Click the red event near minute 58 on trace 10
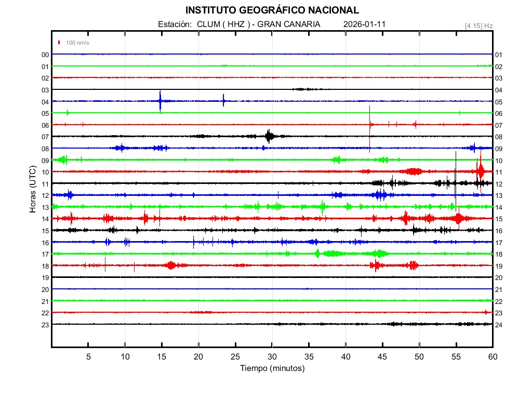This screenshot has width=532, height=399. (x=480, y=170)
